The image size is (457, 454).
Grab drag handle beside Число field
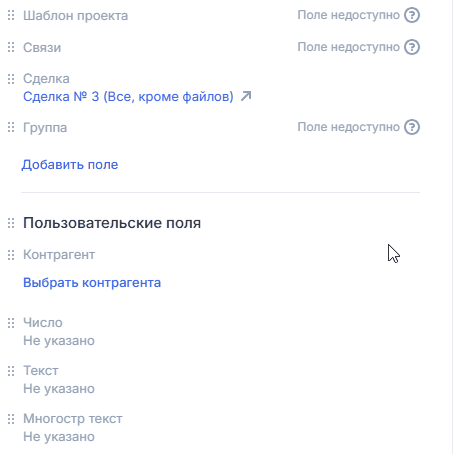tap(11, 323)
